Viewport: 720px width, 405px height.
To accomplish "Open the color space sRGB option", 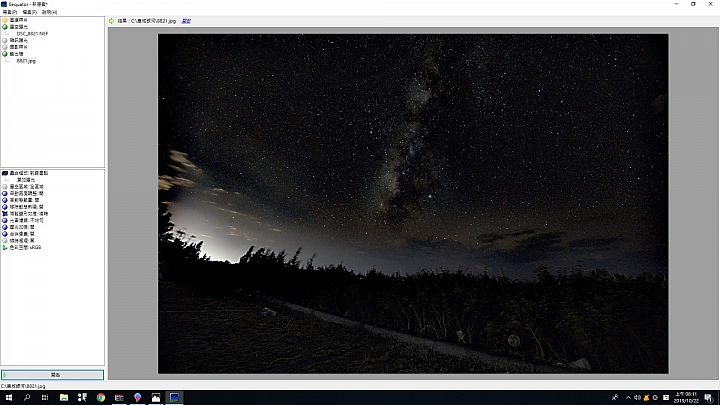I will coord(22,248).
